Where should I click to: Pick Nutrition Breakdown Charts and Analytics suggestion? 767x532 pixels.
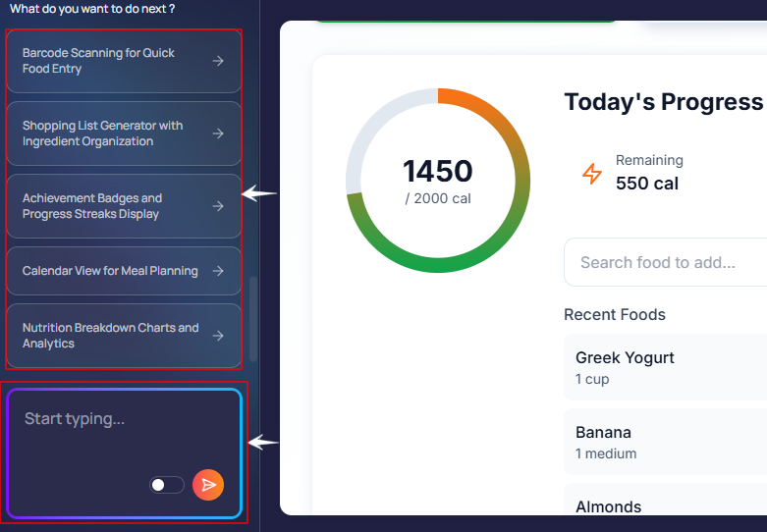[x=110, y=336]
